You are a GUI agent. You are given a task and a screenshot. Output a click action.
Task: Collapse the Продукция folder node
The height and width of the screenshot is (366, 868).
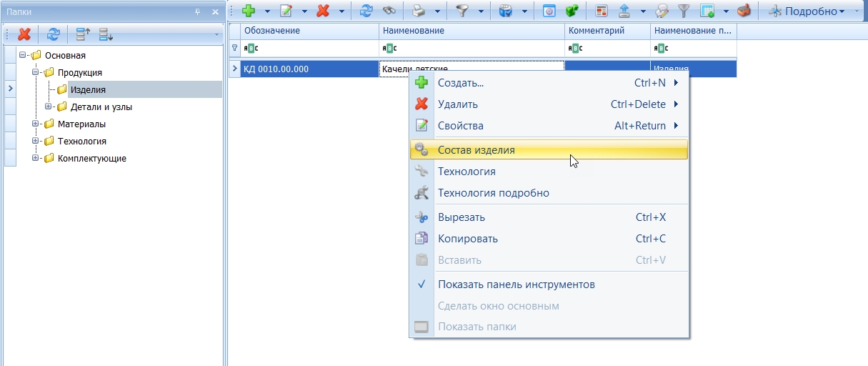coord(36,72)
